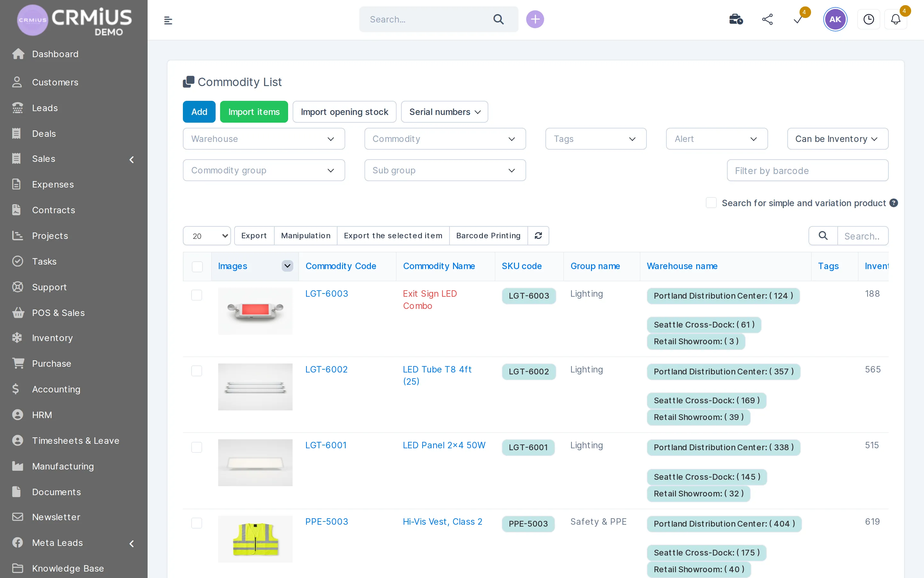The image size is (924, 578).
Task: Change the 20 rows-per-page selector
Action: [207, 235]
